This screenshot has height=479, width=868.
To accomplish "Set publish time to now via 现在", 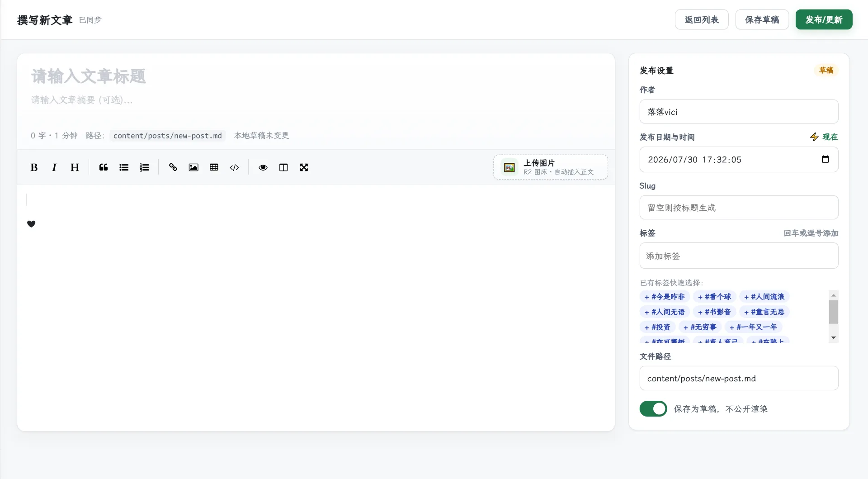I will click(824, 137).
